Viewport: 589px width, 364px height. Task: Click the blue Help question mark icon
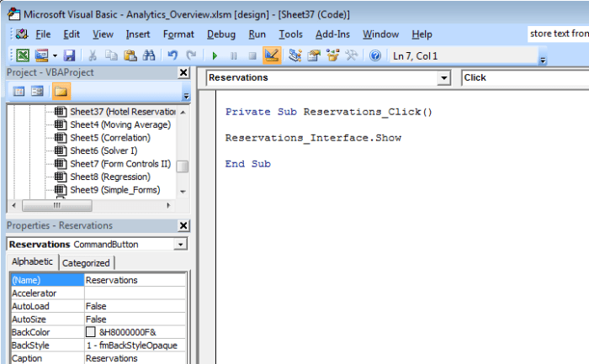375,55
